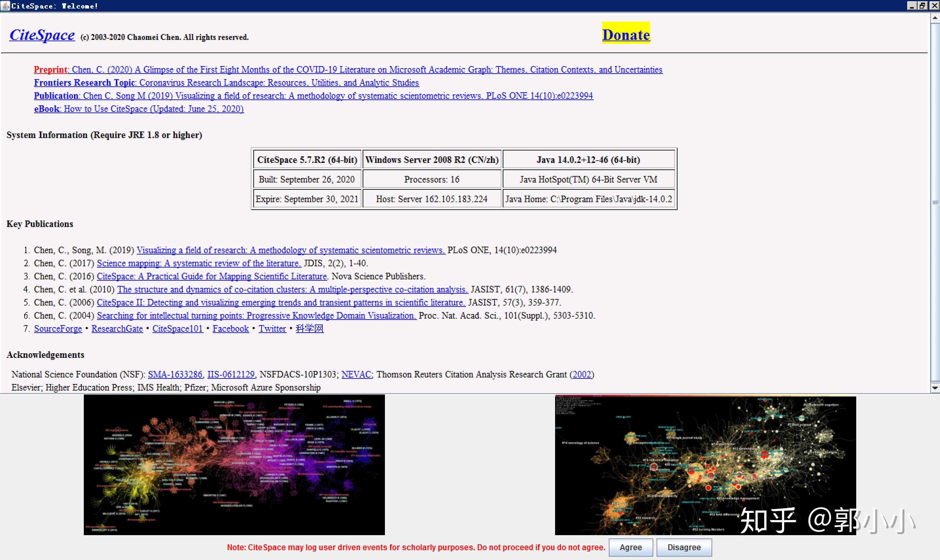Open the NSF SMA-1633286 grant link
Image resolution: width=940 pixels, height=560 pixels.
(x=176, y=374)
